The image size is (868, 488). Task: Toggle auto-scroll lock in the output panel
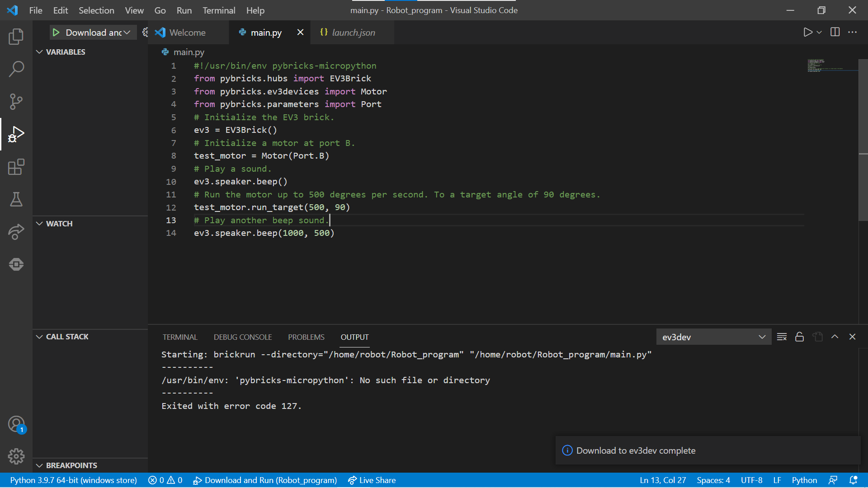click(799, 337)
